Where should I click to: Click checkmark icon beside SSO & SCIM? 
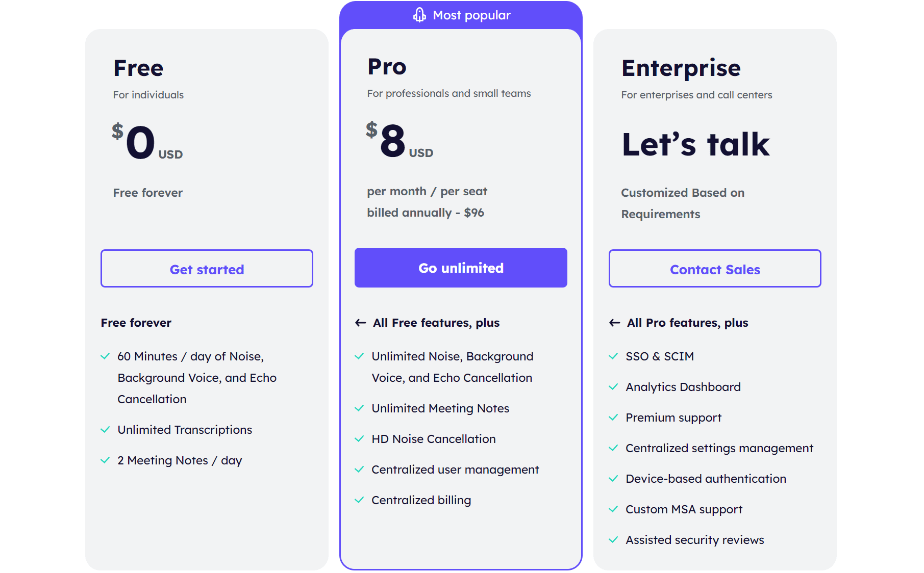pyautogui.click(x=613, y=356)
